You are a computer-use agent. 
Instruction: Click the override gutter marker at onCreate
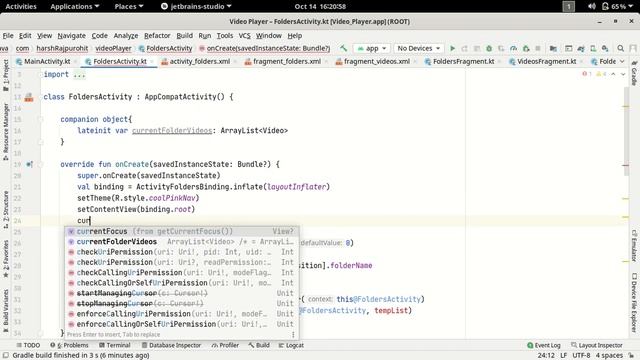point(29,164)
